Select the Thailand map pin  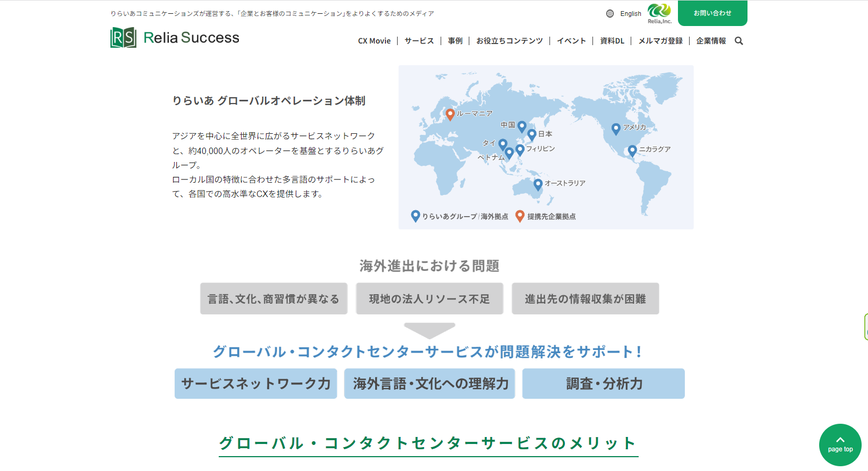(503, 144)
